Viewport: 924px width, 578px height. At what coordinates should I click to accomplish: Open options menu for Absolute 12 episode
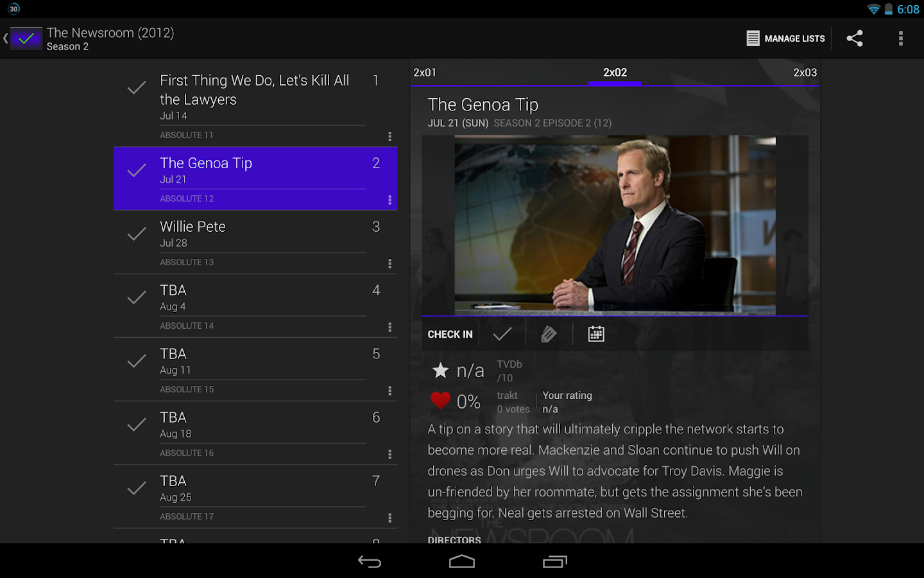click(x=389, y=200)
